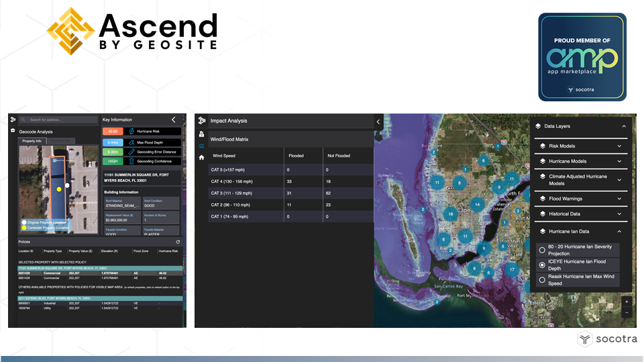Switch to the Portfolio Info tab
Image resolution: width=644 pixels, height=362 pixels.
(61, 141)
